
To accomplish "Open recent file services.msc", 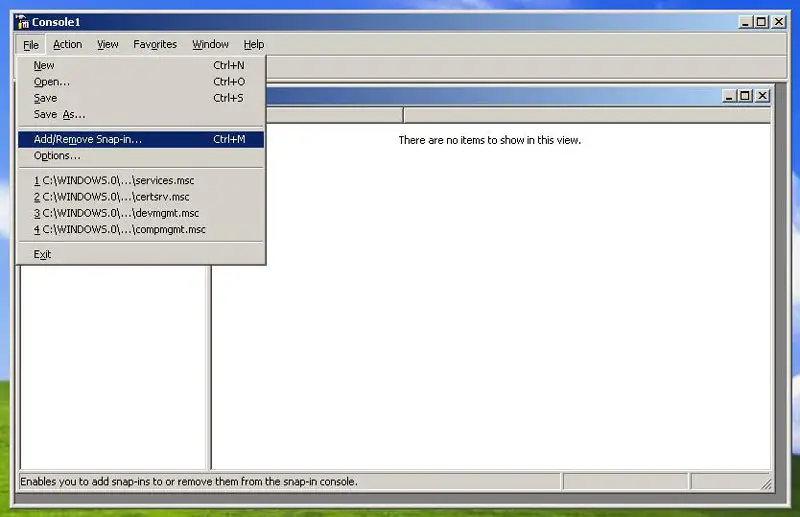I will click(x=141, y=180).
